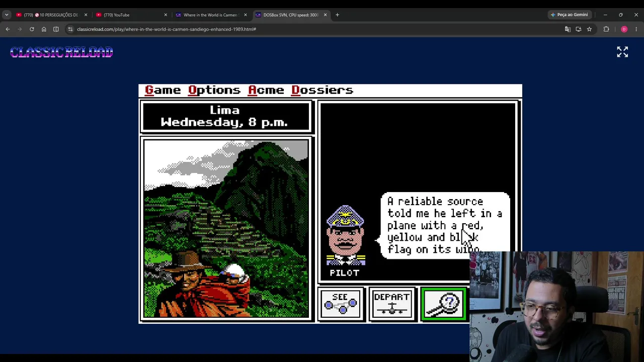Open the profile avatar D
This screenshot has height=362, width=644.
[x=624, y=29]
